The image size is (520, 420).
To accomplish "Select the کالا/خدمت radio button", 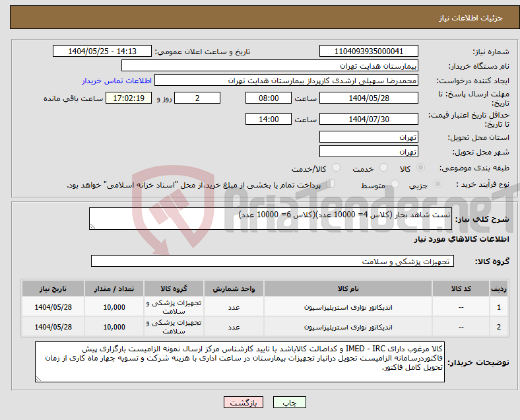I will (x=337, y=168).
